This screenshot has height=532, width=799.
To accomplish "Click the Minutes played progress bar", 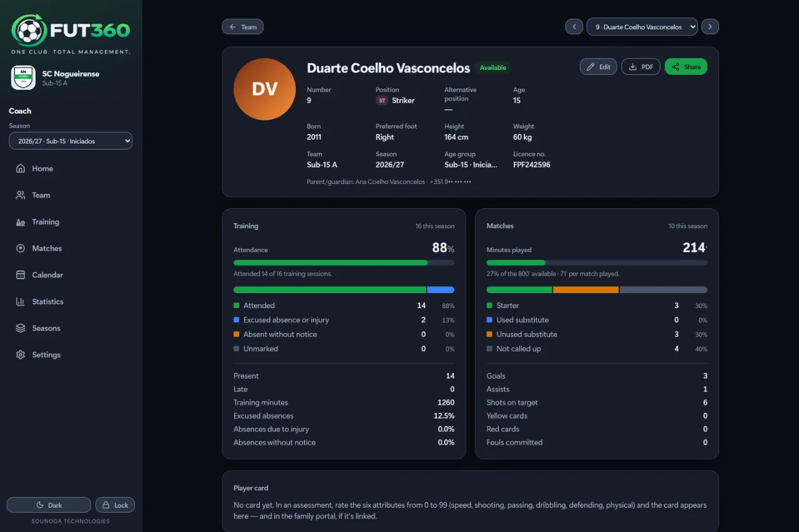I will pos(597,263).
